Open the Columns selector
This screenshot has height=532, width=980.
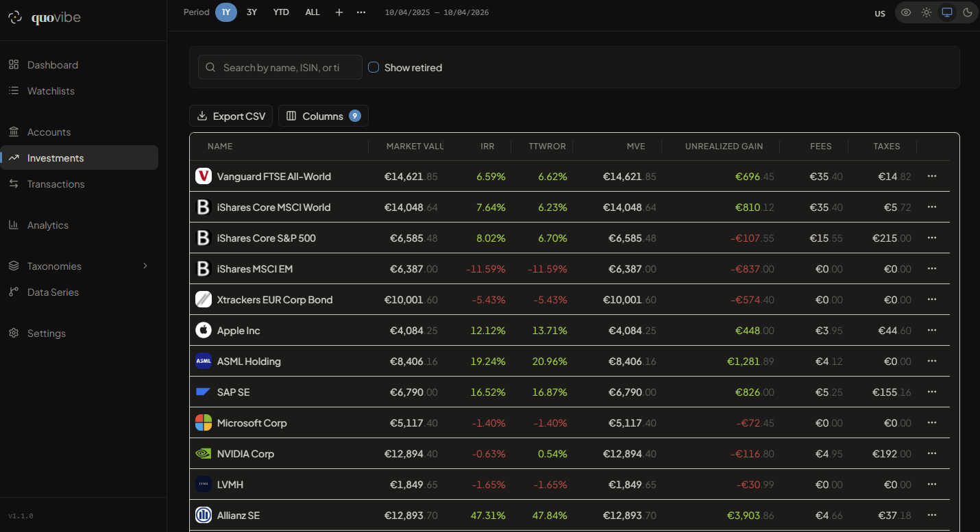pyautogui.click(x=323, y=116)
